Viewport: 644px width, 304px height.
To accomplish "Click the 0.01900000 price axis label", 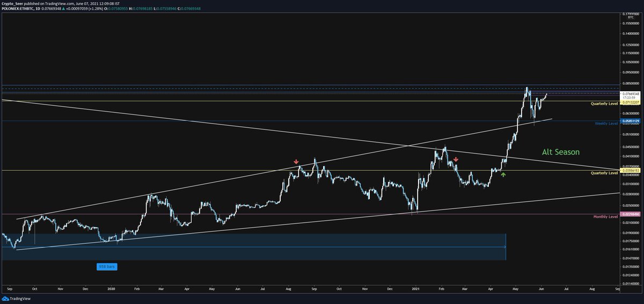I will click(x=631, y=233).
